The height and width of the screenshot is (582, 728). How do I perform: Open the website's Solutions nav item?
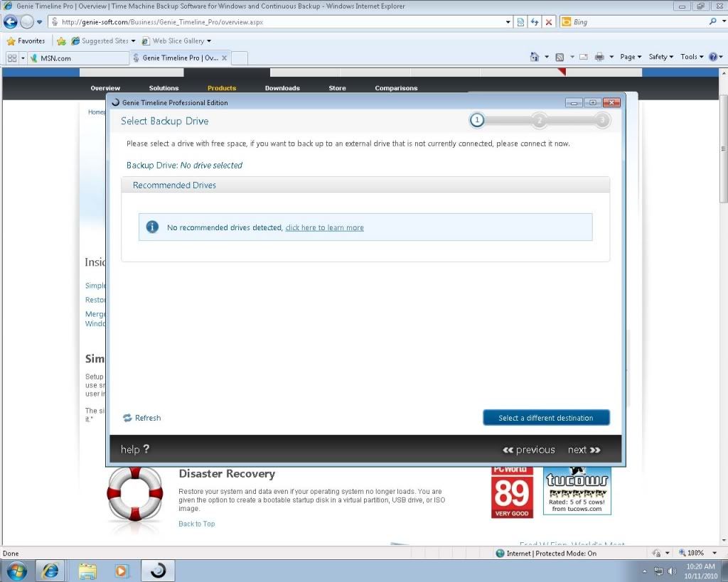(164, 88)
